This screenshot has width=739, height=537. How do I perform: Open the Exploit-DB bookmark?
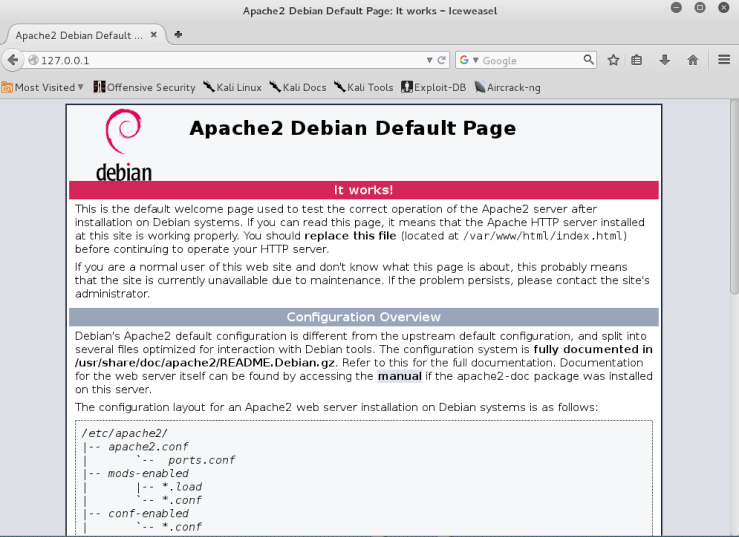coord(434,87)
